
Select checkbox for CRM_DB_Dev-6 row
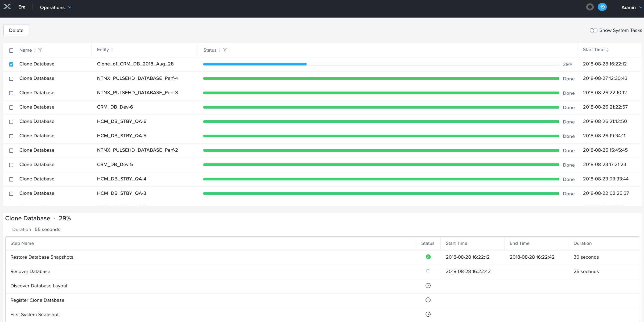[x=11, y=108]
